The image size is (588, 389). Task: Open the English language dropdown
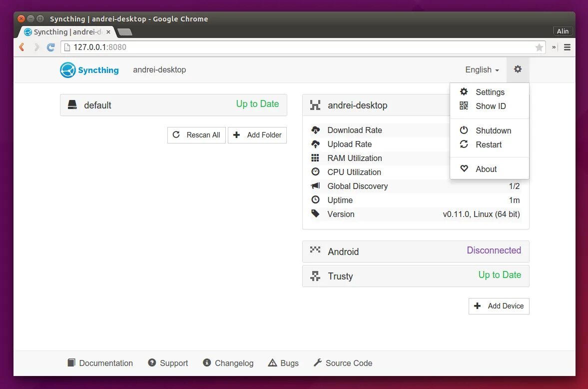pyautogui.click(x=482, y=70)
